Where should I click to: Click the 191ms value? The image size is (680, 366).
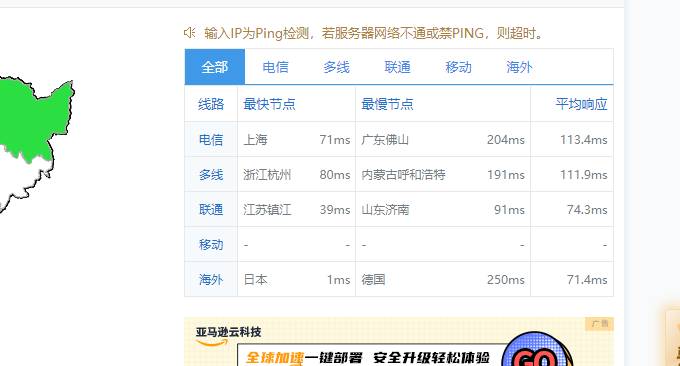pos(506,175)
